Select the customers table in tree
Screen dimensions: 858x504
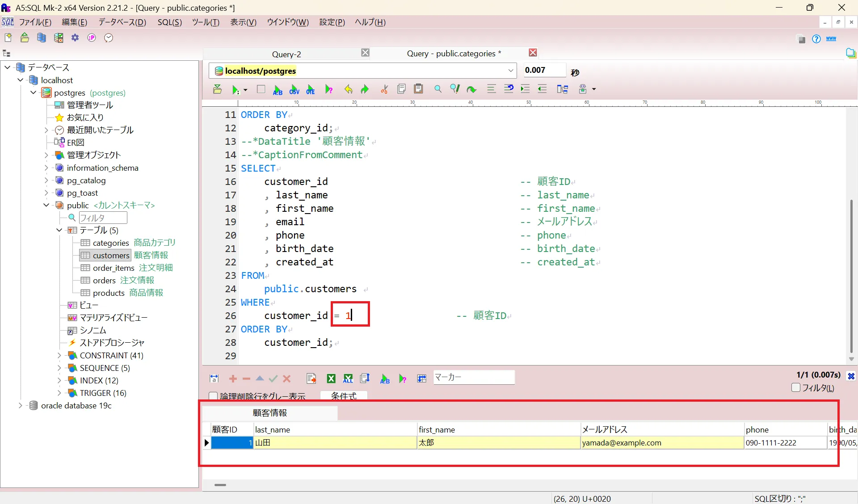[111, 255]
